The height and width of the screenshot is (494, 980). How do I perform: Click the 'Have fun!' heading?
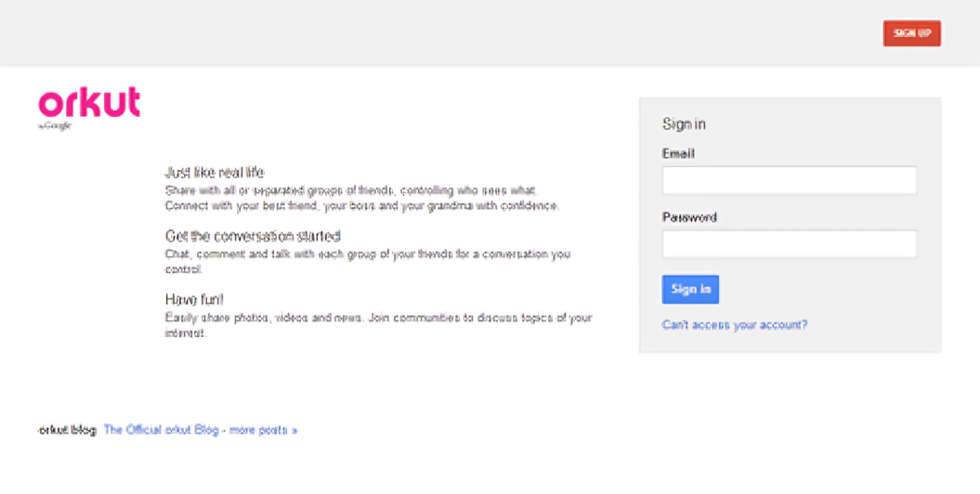tap(194, 299)
